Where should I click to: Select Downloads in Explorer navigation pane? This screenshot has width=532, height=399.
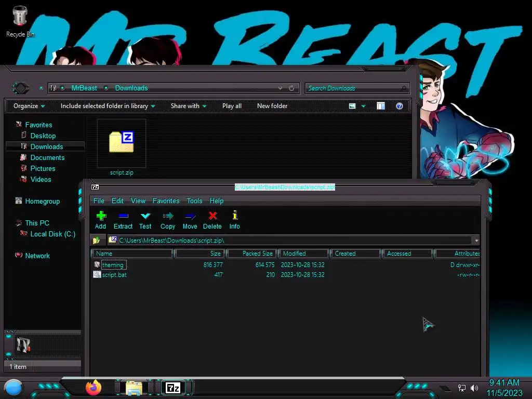click(x=46, y=147)
